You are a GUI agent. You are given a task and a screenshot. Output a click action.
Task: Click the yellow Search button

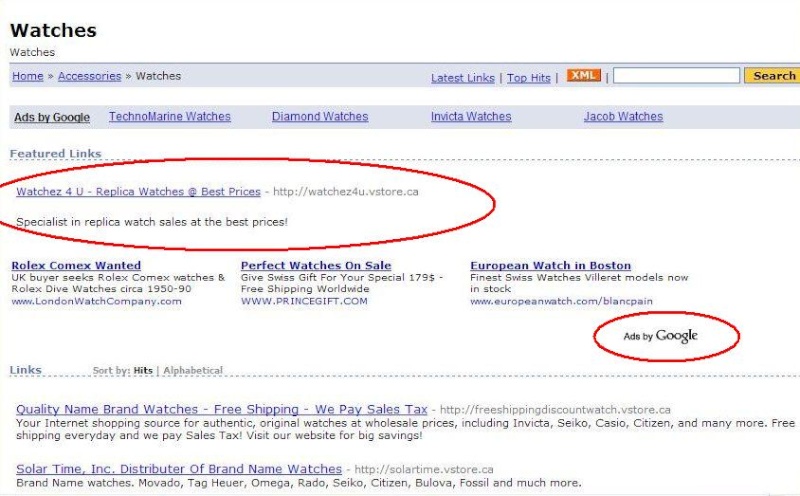[773, 76]
